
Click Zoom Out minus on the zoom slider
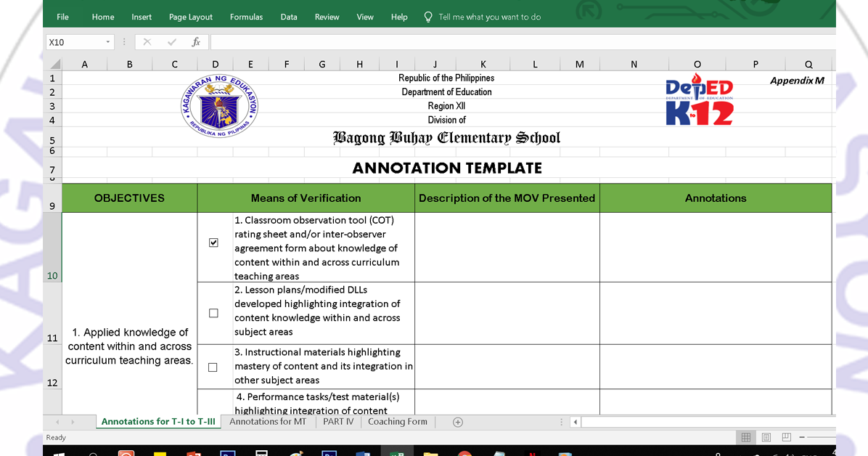click(x=802, y=436)
